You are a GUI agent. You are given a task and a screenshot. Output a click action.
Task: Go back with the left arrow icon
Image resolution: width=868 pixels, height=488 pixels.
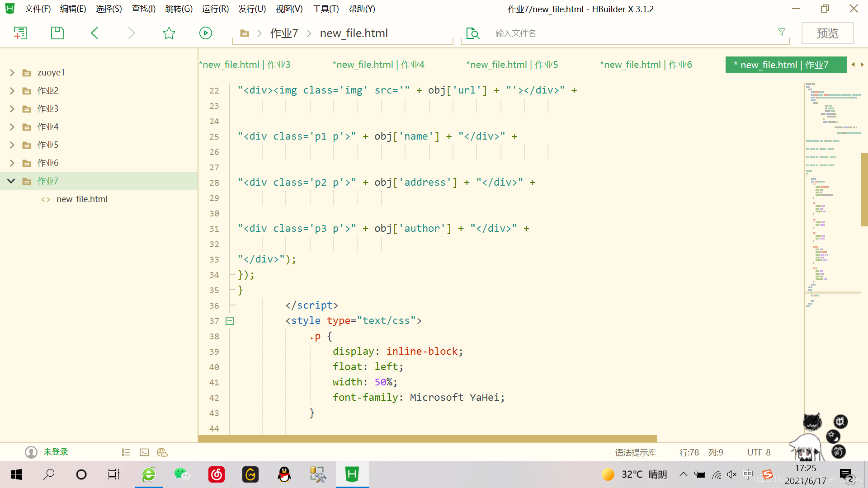click(94, 33)
